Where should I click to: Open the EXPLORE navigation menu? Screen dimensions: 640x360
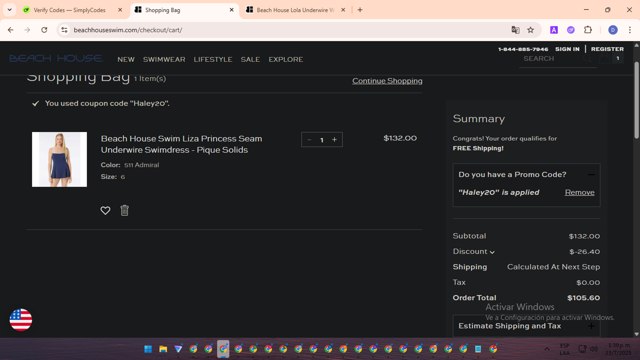(x=286, y=60)
